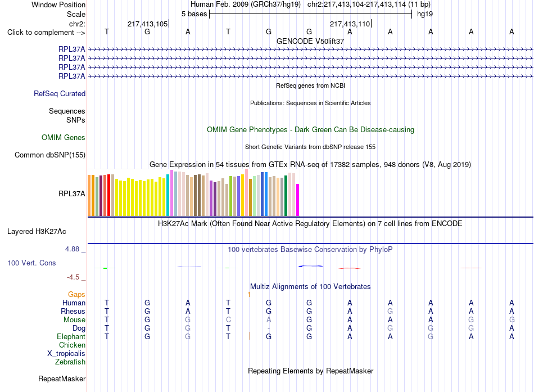Viewport: 534px width, 392px height.
Task: Click the 217,413,110 position marker
Action: pos(350,24)
